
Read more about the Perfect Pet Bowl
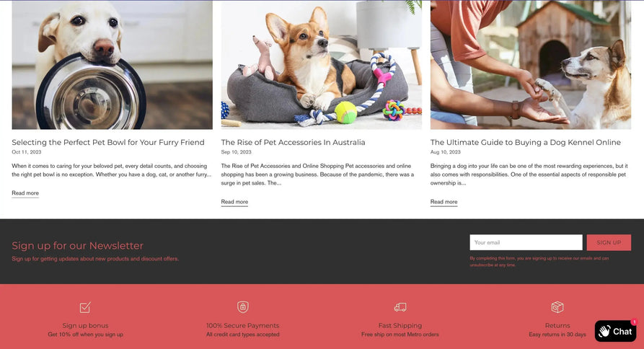coord(25,193)
